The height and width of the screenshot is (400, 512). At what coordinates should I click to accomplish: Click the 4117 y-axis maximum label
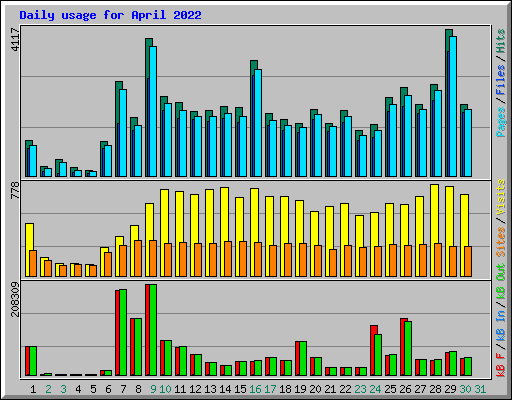(x=15, y=39)
